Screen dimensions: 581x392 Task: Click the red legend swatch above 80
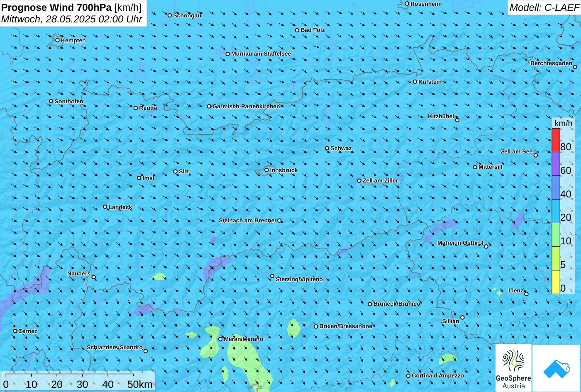pos(556,140)
